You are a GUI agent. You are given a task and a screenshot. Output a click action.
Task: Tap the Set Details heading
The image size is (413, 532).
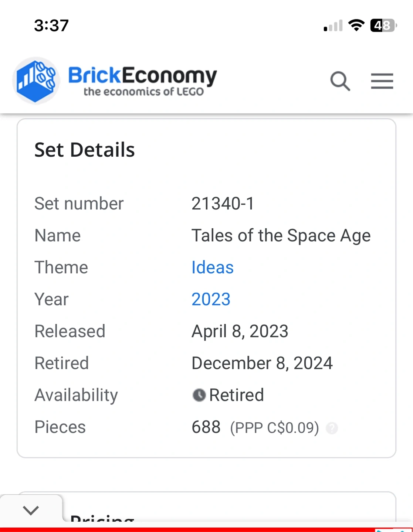(x=85, y=150)
